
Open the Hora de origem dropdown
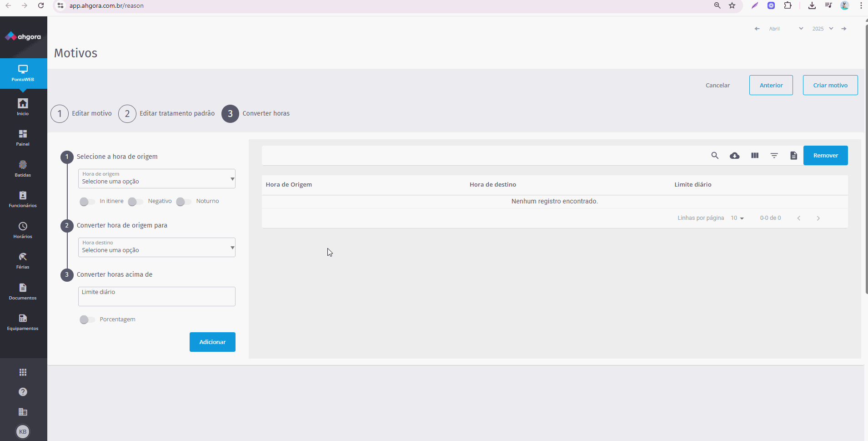(157, 178)
